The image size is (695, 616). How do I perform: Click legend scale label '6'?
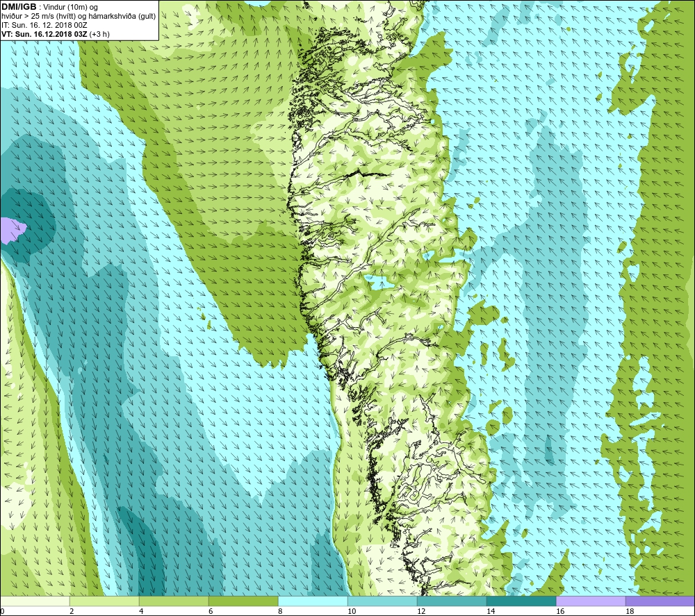[x=211, y=611]
